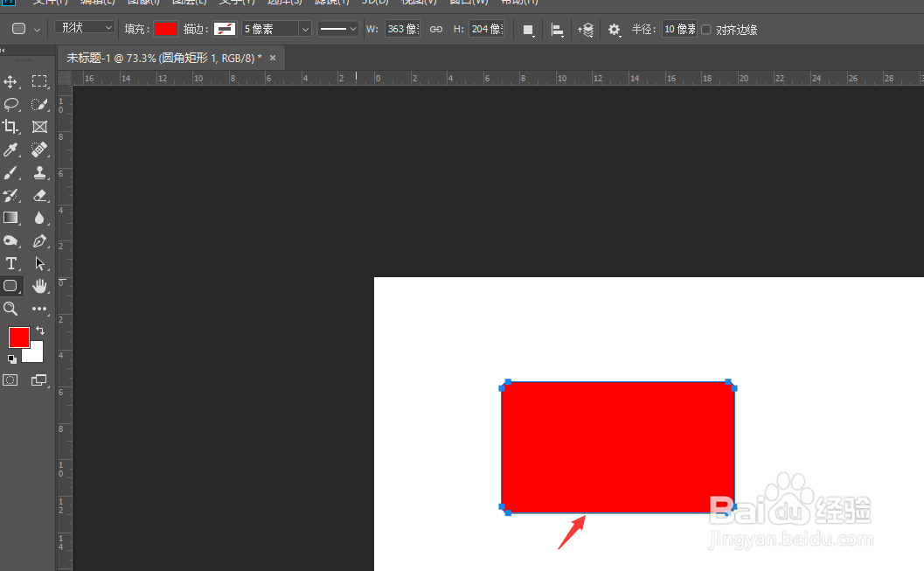Change the screen mode

tap(38, 380)
